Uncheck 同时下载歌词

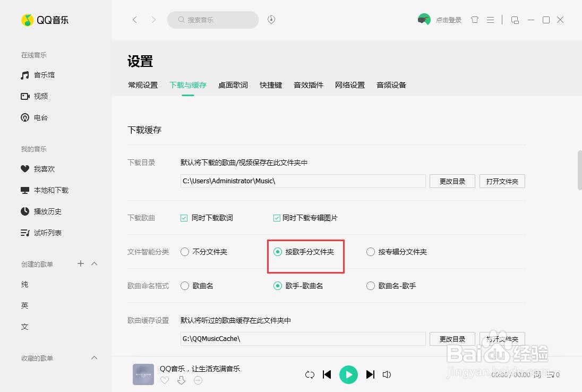click(183, 217)
